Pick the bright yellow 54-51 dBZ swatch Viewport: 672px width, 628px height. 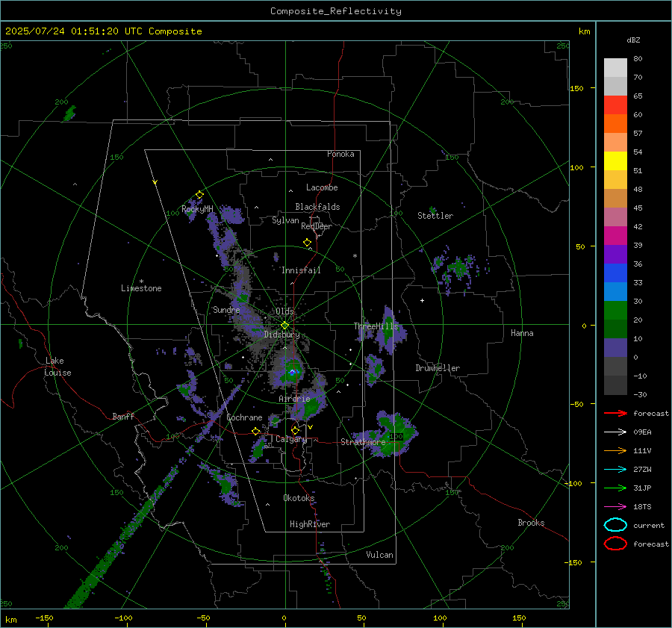pos(615,161)
